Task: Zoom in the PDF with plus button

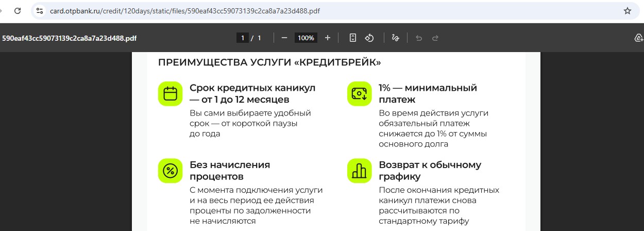Action: click(x=328, y=38)
